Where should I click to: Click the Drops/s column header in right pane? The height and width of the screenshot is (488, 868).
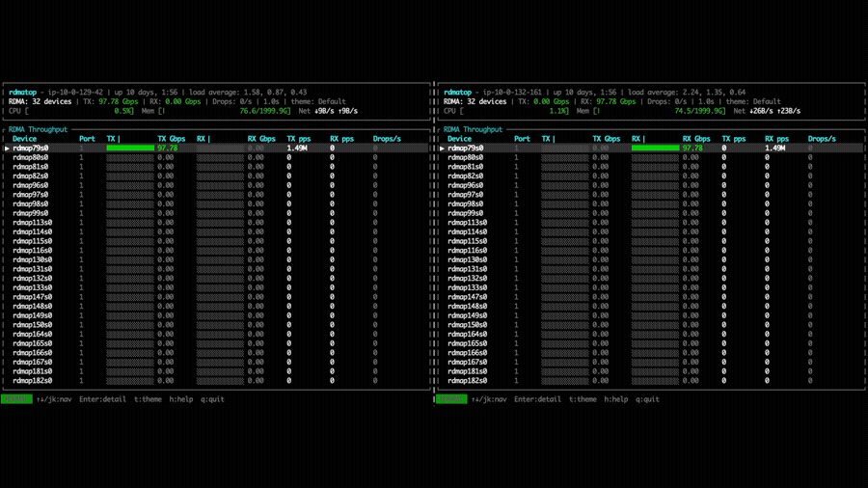[822, 139]
